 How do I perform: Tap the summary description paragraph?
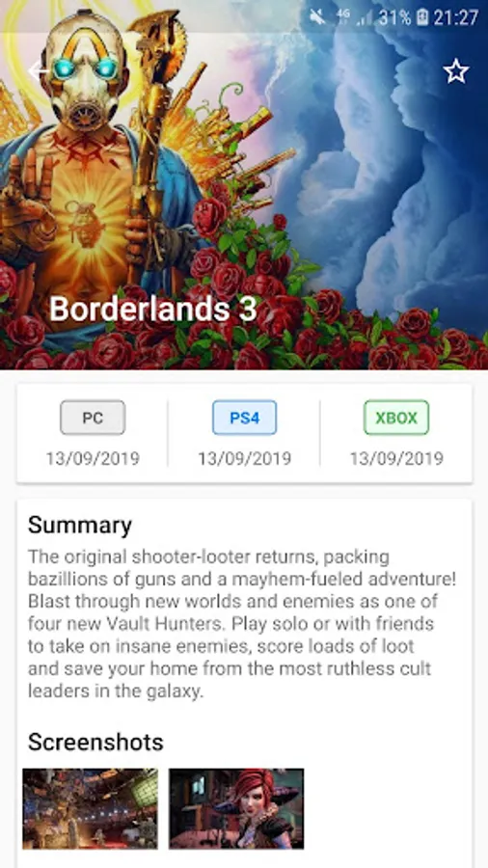tap(242, 624)
